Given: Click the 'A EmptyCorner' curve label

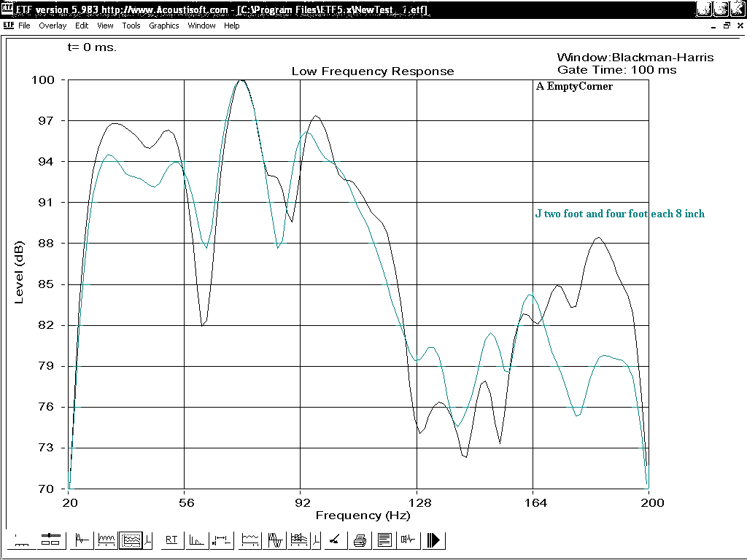Looking at the screenshot, I should click(574, 86).
